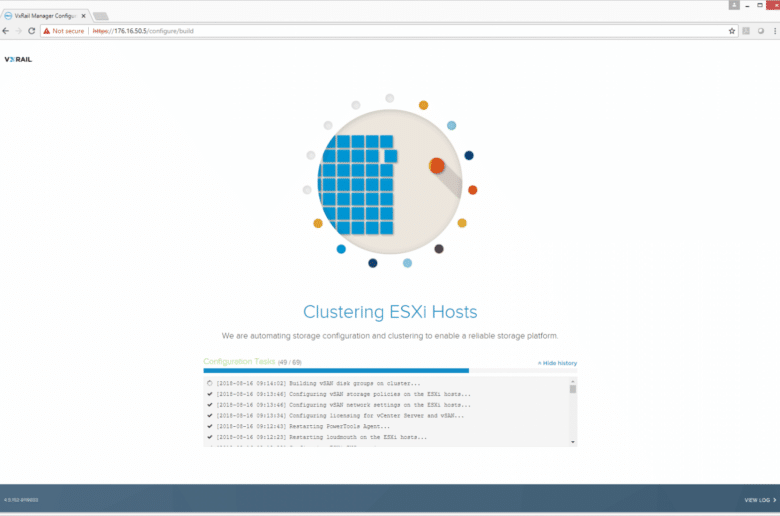Viewport: 780px width, 516px height.
Task: Go back using the browser back arrow
Action: [5, 31]
